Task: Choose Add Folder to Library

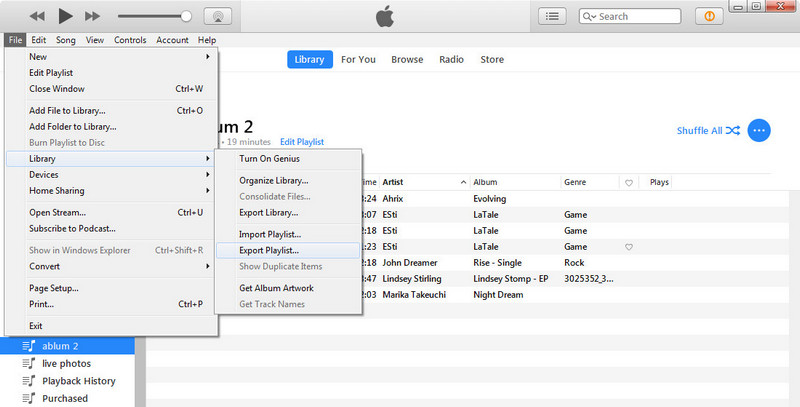Action: (111, 126)
